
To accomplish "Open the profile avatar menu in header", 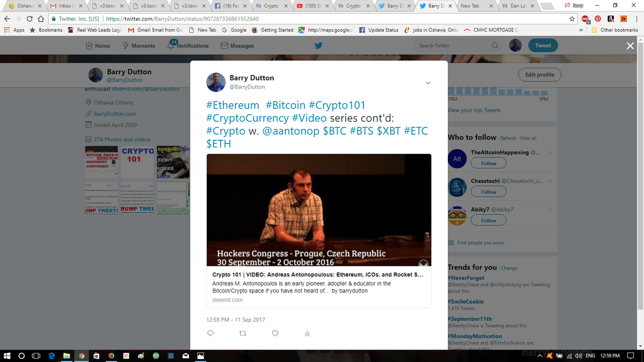I will tap(515, 45).
